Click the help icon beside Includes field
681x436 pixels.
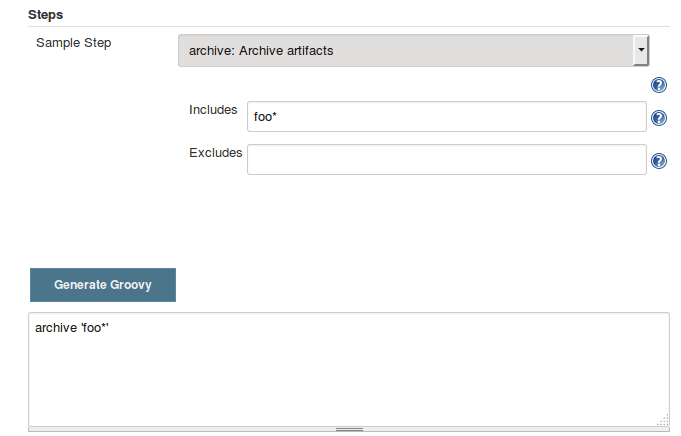pyautogui.click(x=659, y=118)
